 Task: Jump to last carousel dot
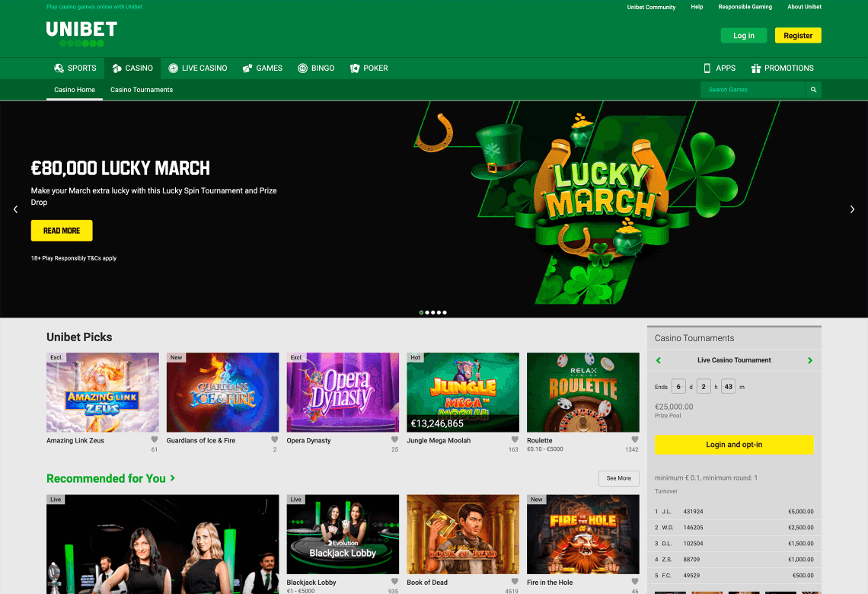(x=445, y=313)
